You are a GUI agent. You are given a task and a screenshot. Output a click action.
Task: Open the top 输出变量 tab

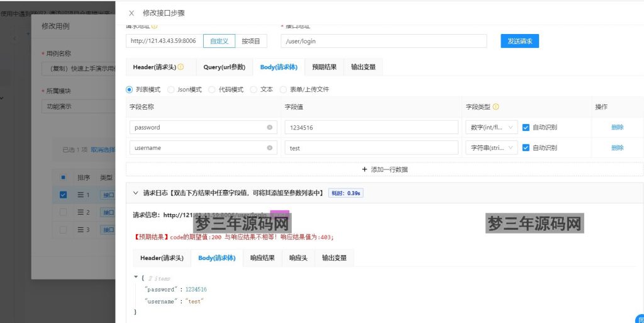[363, 67]
